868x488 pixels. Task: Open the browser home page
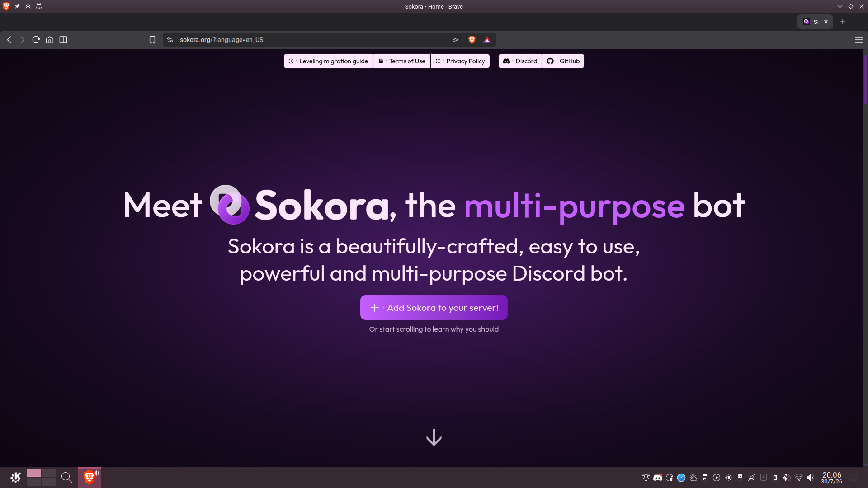50,40
